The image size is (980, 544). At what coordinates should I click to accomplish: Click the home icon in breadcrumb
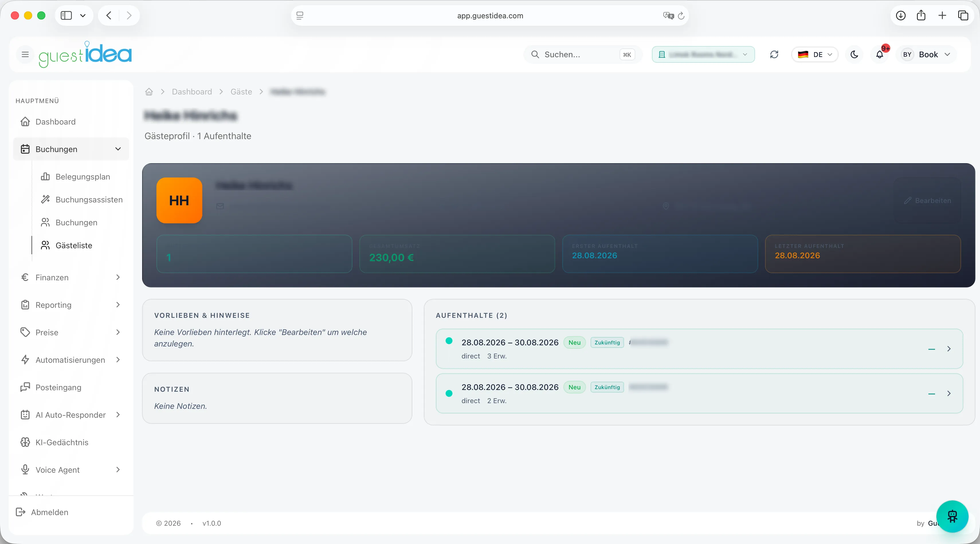click(x=149, y=92)
